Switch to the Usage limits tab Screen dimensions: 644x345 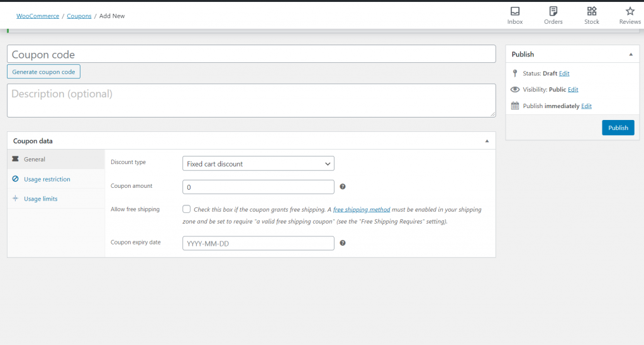coord(56,199)
